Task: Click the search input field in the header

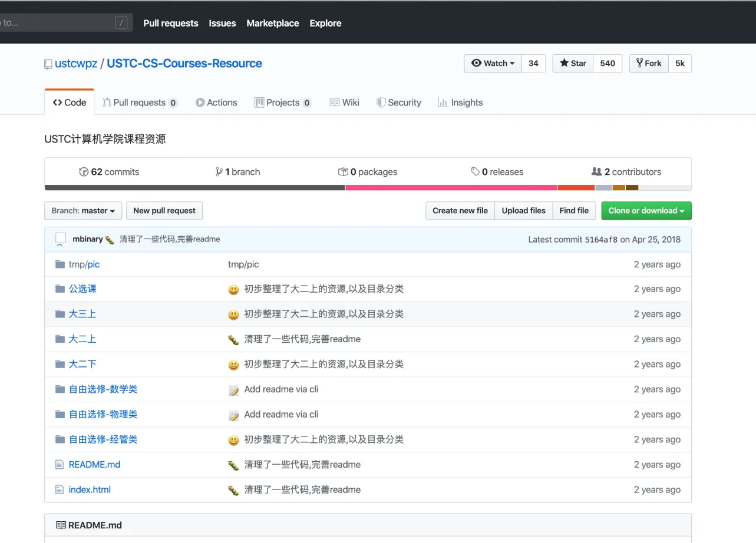Action: 65,23
